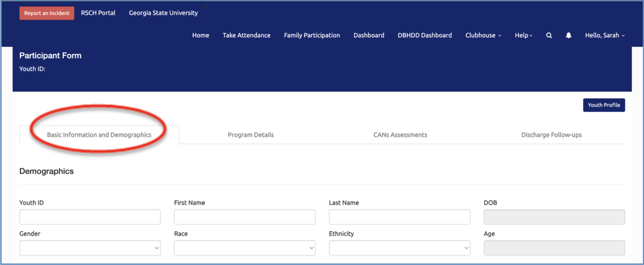Navigate to Take Attendance
Viewport: 644px width, 265px height.
coord(246,35)
